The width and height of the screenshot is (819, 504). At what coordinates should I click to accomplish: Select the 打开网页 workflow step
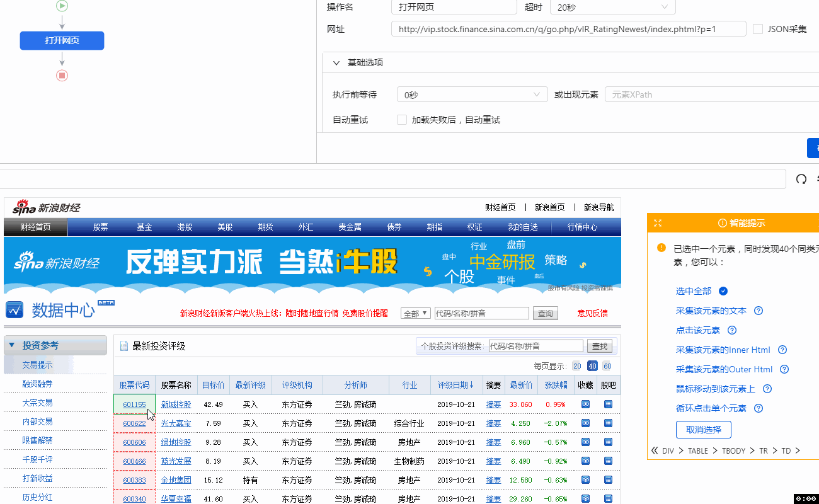pyautogui.click(x=62, y=40)
